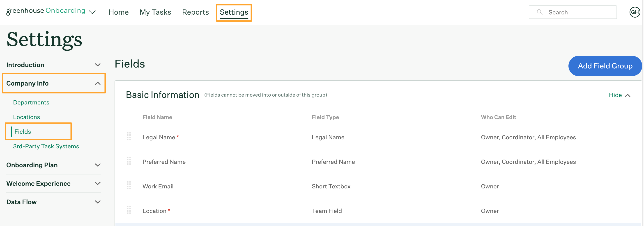Grab the Preferred Name drag handle
Viewport: 644px width, 226px height.
click(x=129, y=161)
